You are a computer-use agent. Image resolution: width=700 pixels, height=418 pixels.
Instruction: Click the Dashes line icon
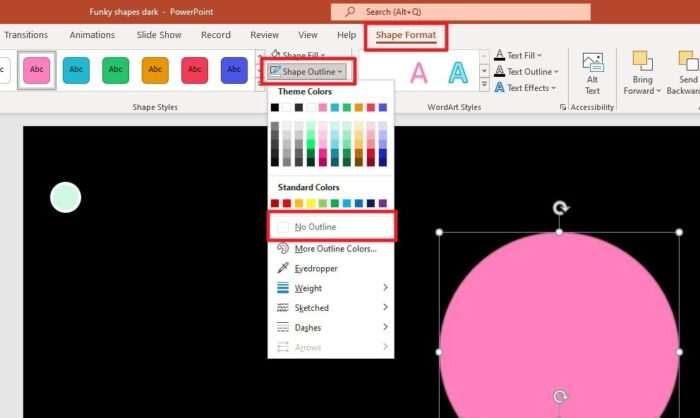(283, 327)
